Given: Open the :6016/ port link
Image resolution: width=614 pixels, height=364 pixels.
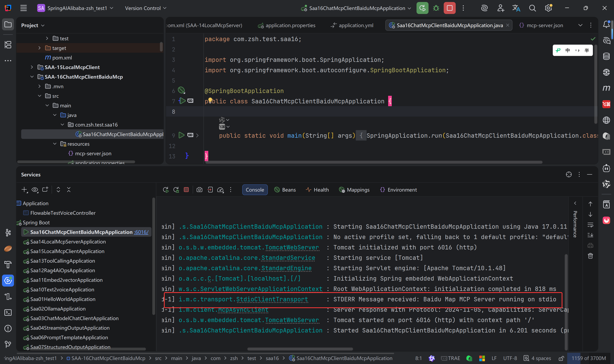Looking at the screenshot, I should (141, 232).
